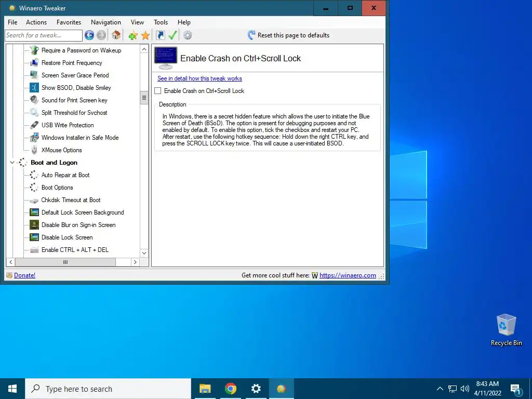532x399 pixels.
Task: Open the notification center icon
Action: pos(516,389)
